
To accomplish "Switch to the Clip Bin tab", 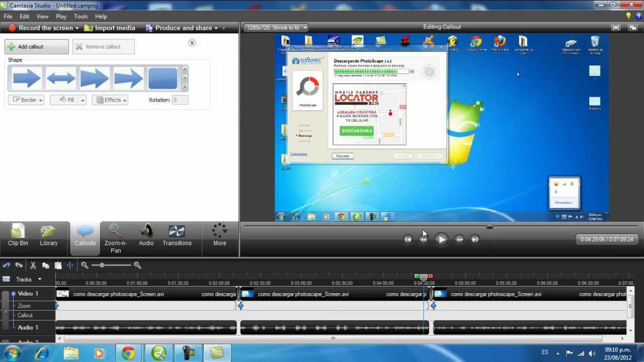I will pos(18,236).
